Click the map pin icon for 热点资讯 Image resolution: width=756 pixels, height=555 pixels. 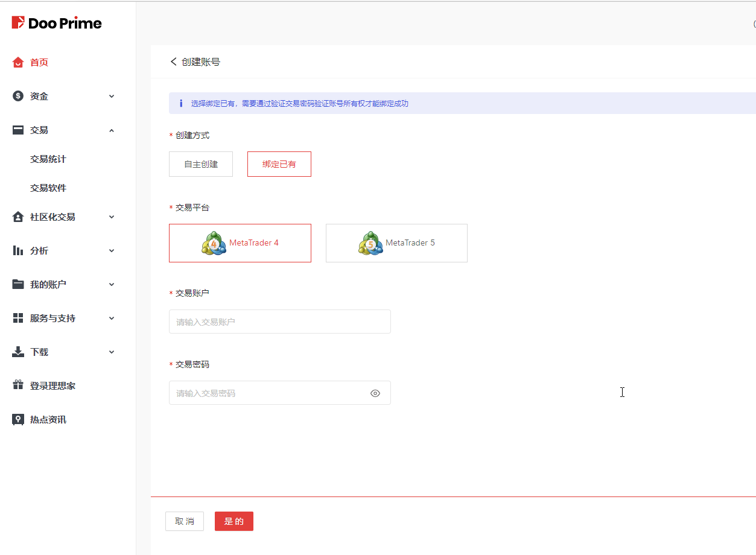(18, 419)
